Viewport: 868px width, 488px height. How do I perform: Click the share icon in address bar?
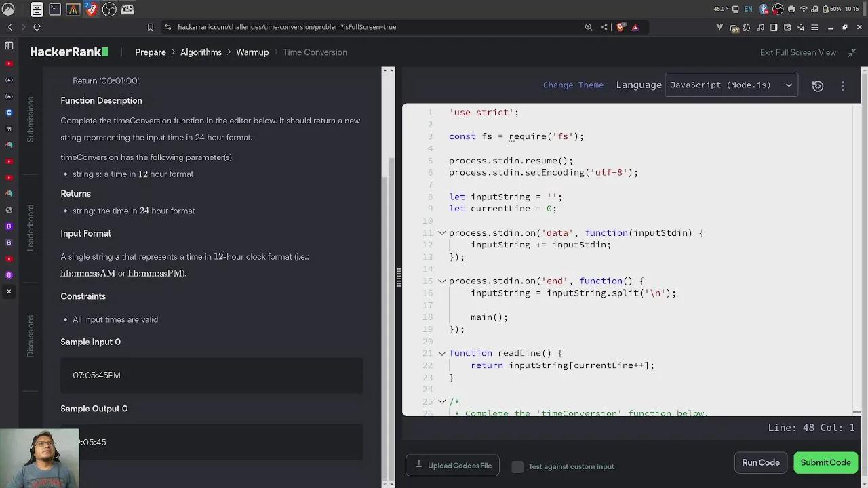point(604,27)
